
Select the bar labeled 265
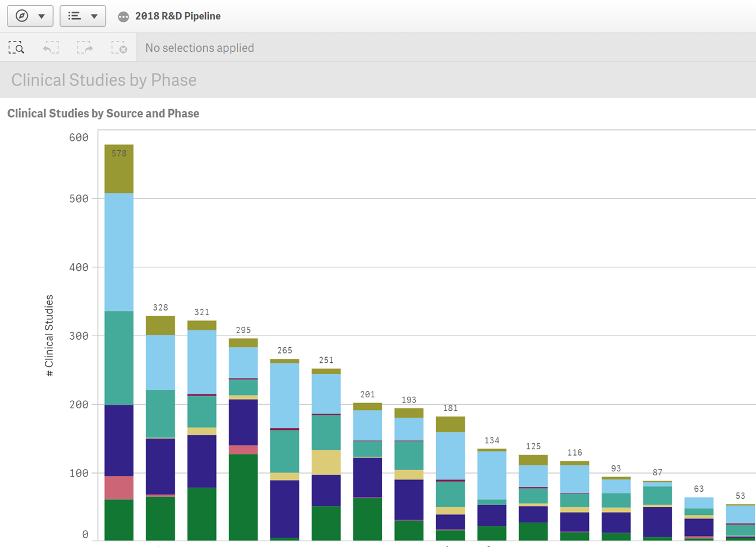(x=285, y=450)
